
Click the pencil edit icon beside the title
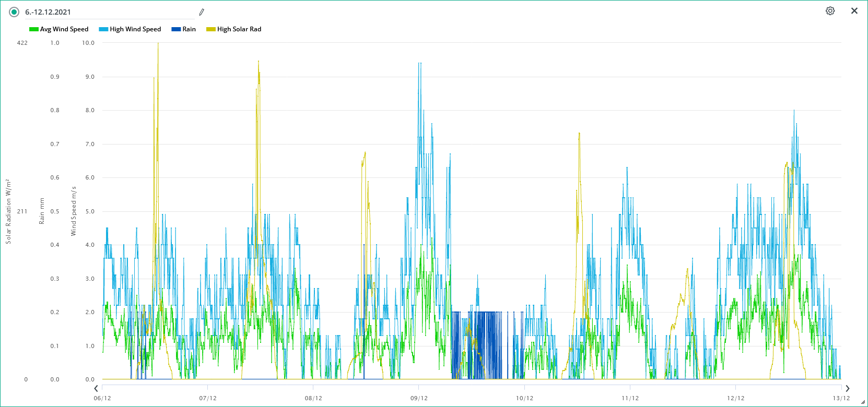tap(202, 12)
